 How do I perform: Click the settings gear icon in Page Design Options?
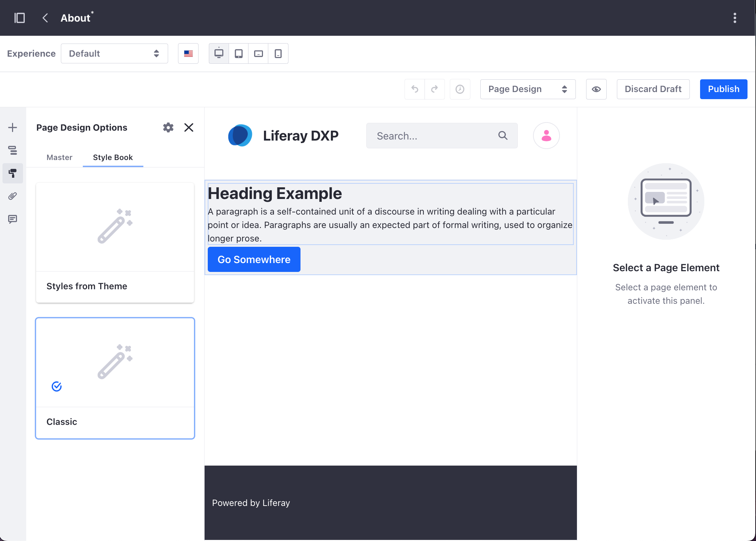click(x=168, y=127)
